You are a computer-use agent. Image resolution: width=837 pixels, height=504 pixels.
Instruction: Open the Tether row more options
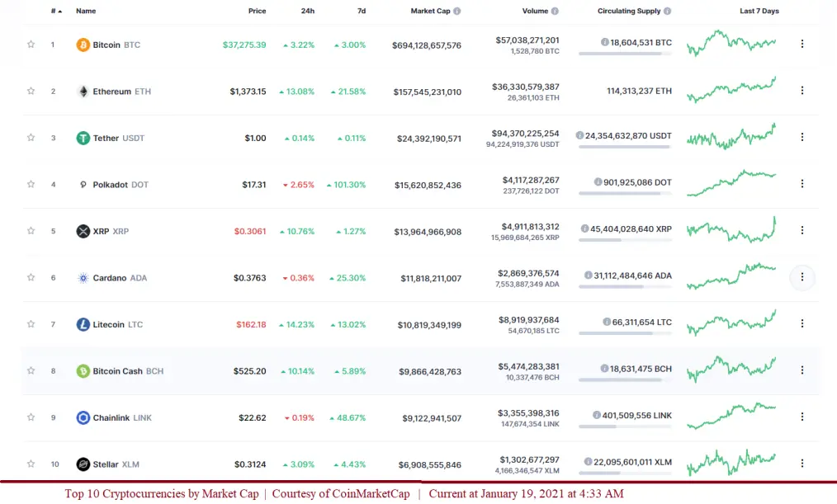point(802,137)
